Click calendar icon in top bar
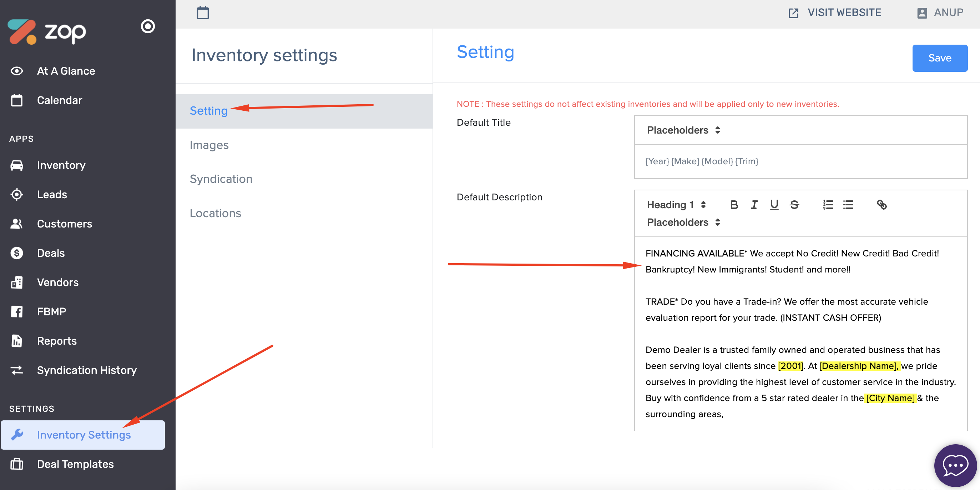Image resolution: width=980 pixels, height=490 pixels. tap(203, 13)
